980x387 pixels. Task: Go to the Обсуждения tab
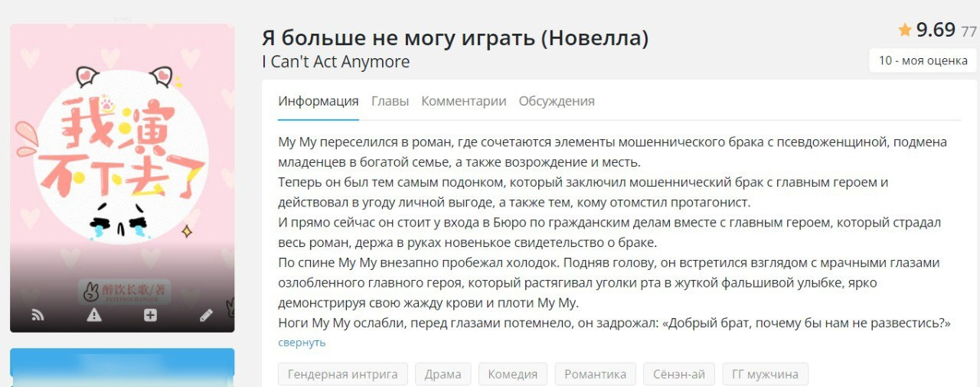click(x=557, y=101)
